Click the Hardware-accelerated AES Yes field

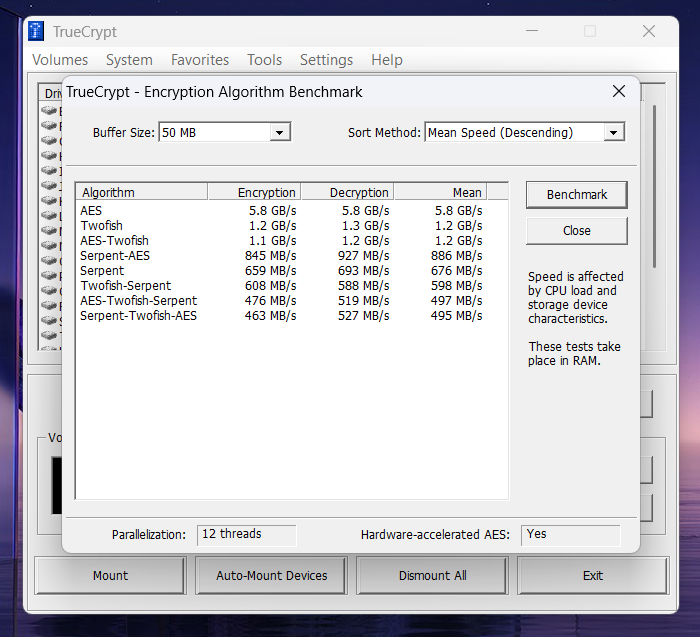coord(571,534)
